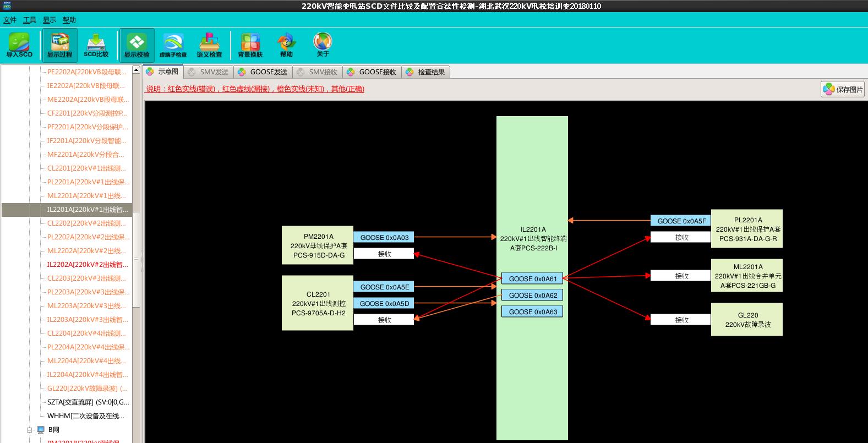Click the 导入SCD toolbar icon

point(19,45)
